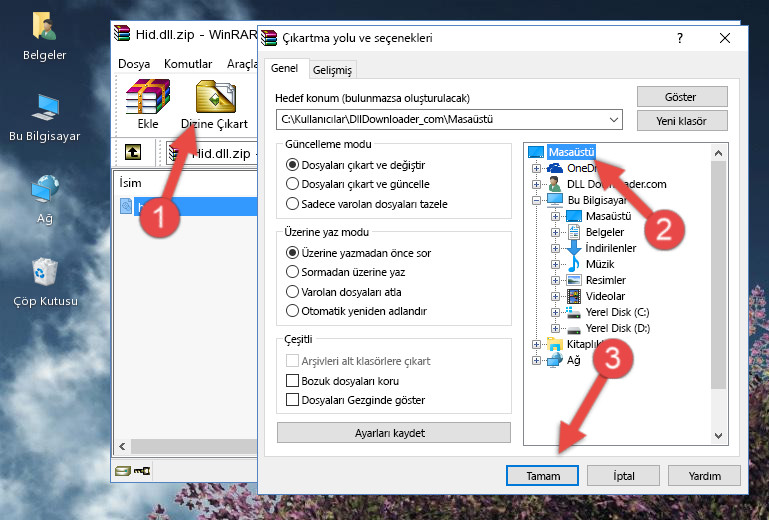
Task: Click the folder tree scroll-down arrow
Action: tap(718, 436)
